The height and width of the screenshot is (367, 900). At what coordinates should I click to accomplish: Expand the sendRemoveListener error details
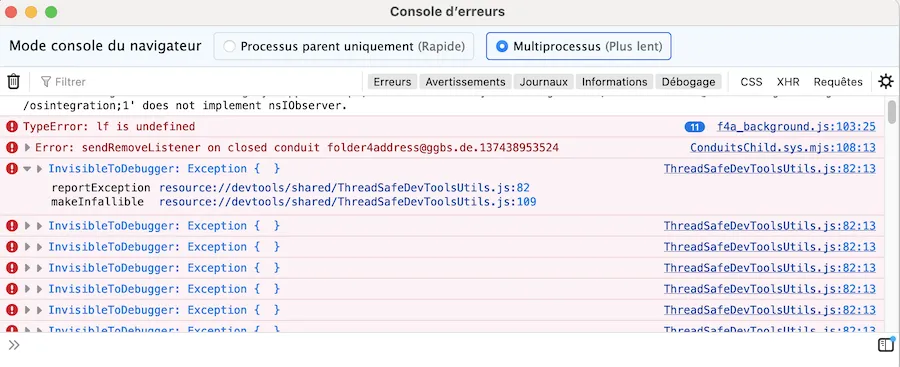pos(28,148)
